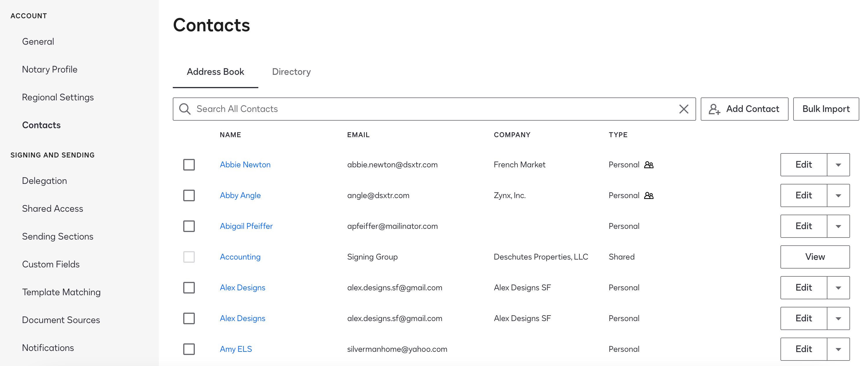This screenshot has height=366, width=868.
Task: Select Abigail Pfeiffer's row checkbox
Action: pos(189,226)
